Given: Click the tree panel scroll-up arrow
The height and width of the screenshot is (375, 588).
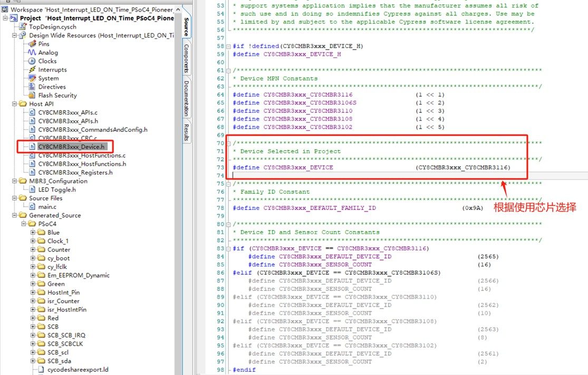Looking at the screenshot, I should [178, 9].
